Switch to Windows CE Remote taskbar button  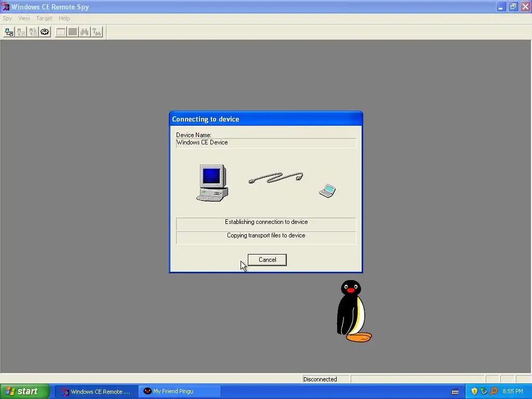click(x=97, y=392)
